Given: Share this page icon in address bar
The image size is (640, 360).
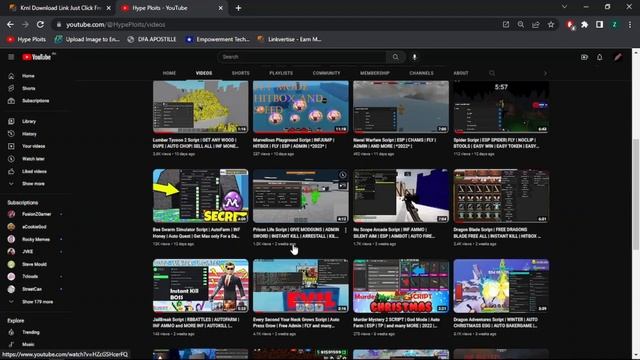Looking at the screenshot, I should pos(536,24).
